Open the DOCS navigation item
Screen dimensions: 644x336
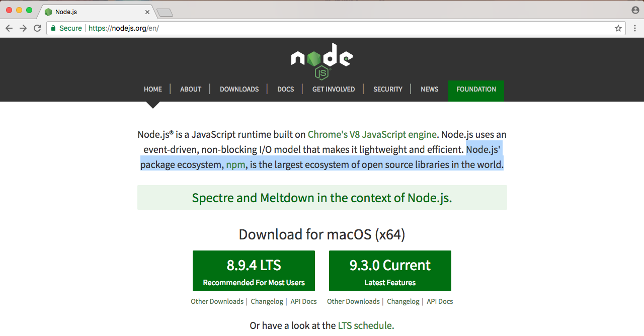(285, 89)
